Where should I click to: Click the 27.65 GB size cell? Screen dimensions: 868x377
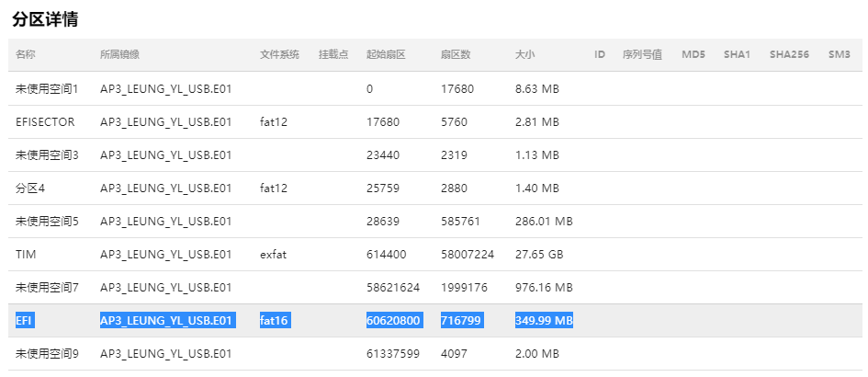(x=539, y=255)
